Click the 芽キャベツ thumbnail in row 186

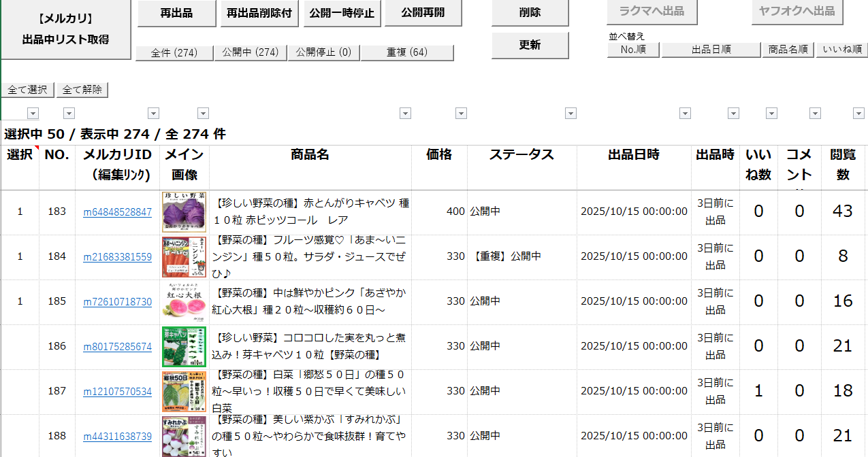(x=184, y=347)
